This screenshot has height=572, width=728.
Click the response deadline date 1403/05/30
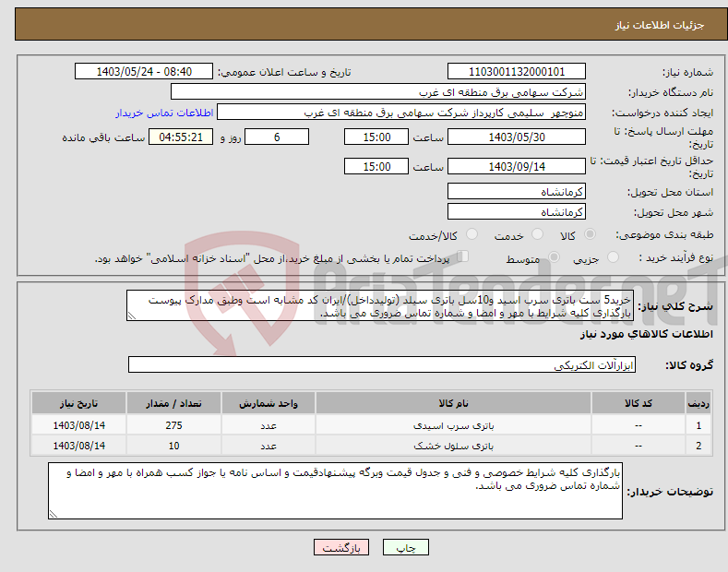click(517, 137)
